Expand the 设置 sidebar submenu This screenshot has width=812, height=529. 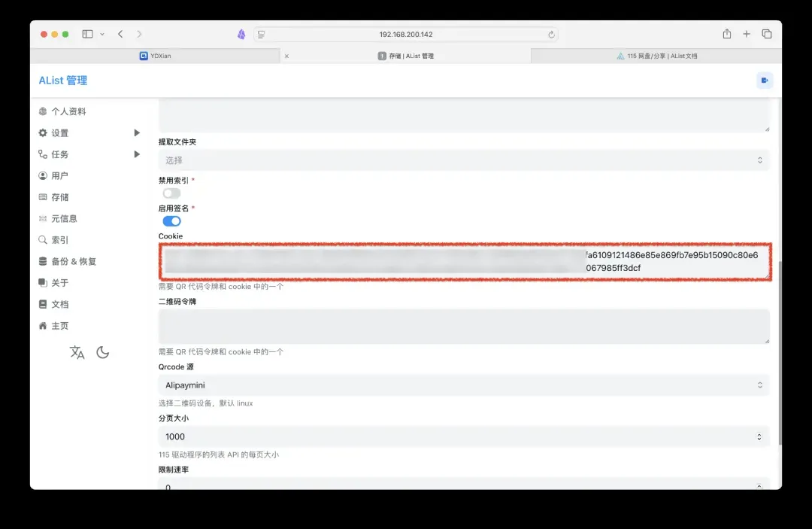click(x=137, y=133)
